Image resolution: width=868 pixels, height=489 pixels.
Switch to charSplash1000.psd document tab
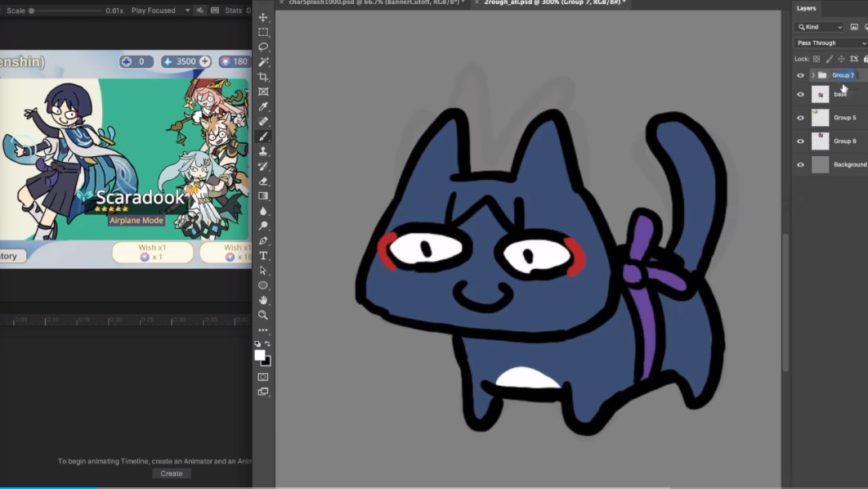click(x=376, y=2)
